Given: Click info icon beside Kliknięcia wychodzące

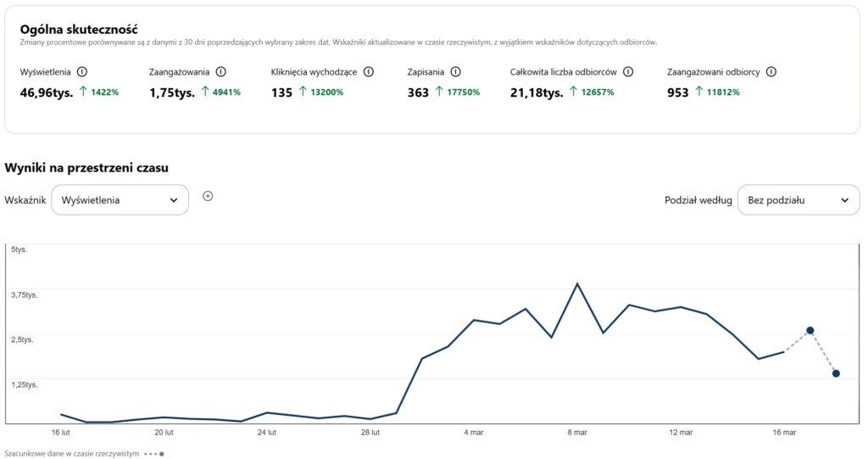Looking at the screenshot, I should [x=369, y=72].
